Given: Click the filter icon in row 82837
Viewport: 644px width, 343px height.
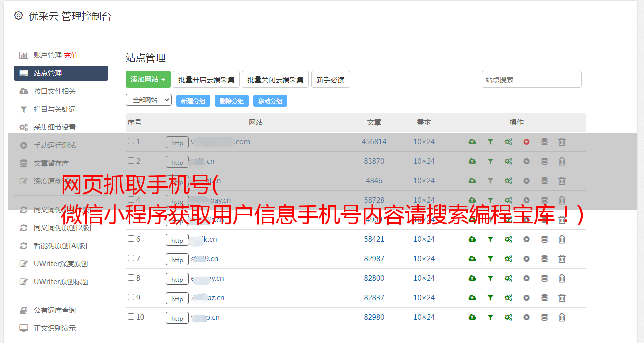Looking at the screenshot, I should click(490, 298).
